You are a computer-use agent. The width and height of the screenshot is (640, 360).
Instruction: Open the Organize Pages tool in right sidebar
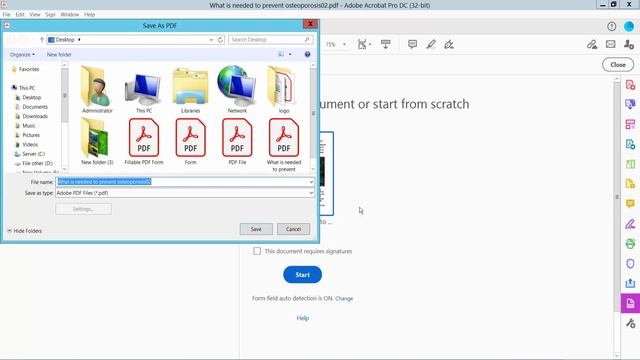(630, 124)
